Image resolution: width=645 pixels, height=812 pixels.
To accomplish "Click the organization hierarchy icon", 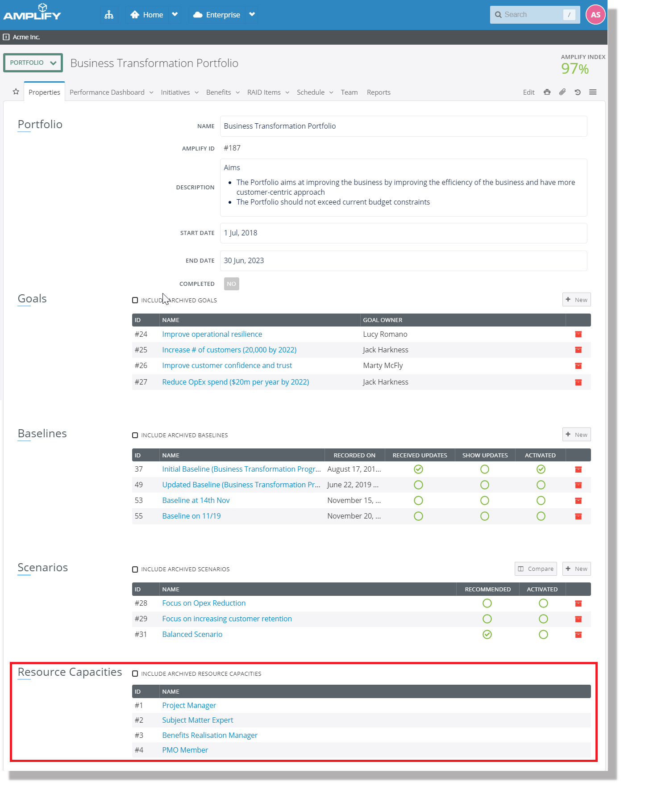I will coord(109,15).
